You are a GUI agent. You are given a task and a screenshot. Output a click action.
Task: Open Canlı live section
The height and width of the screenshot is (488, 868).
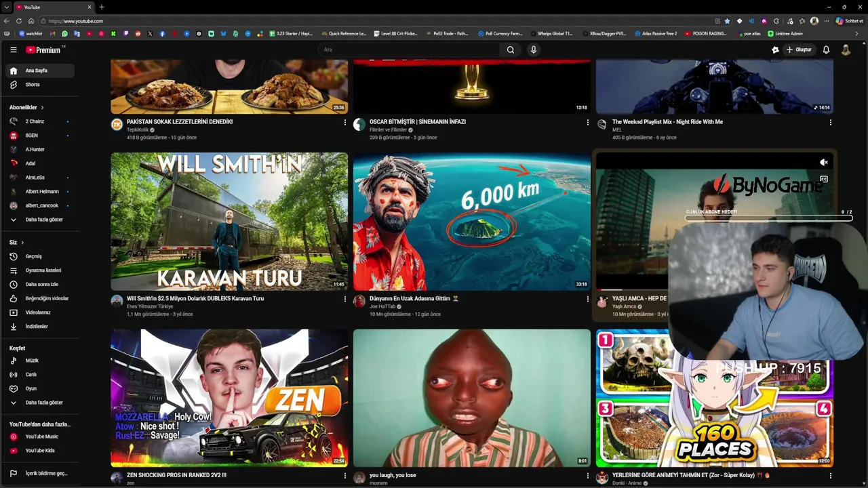coord(40,375)
